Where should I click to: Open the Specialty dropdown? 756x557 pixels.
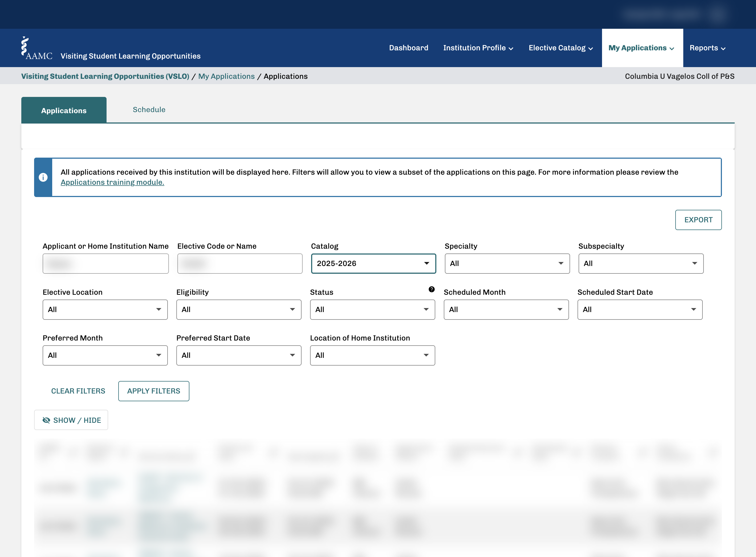(507, 264)
